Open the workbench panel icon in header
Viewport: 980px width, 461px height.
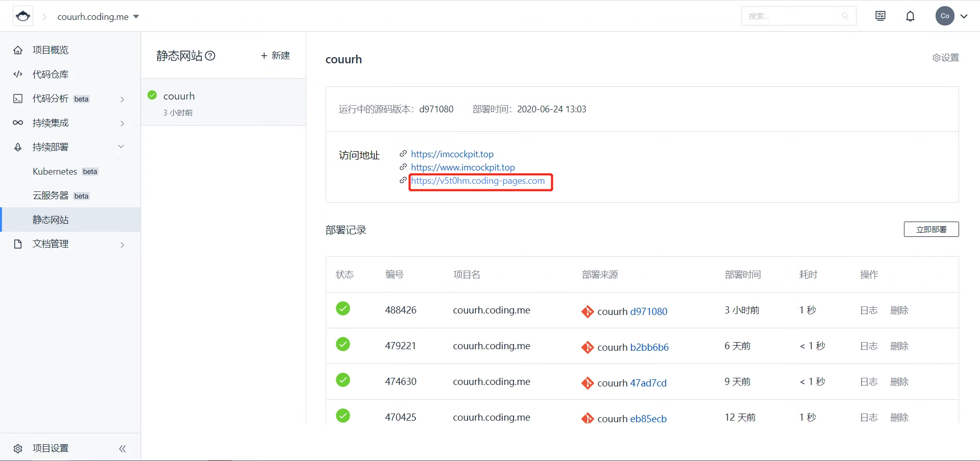[x=880, y=16]
